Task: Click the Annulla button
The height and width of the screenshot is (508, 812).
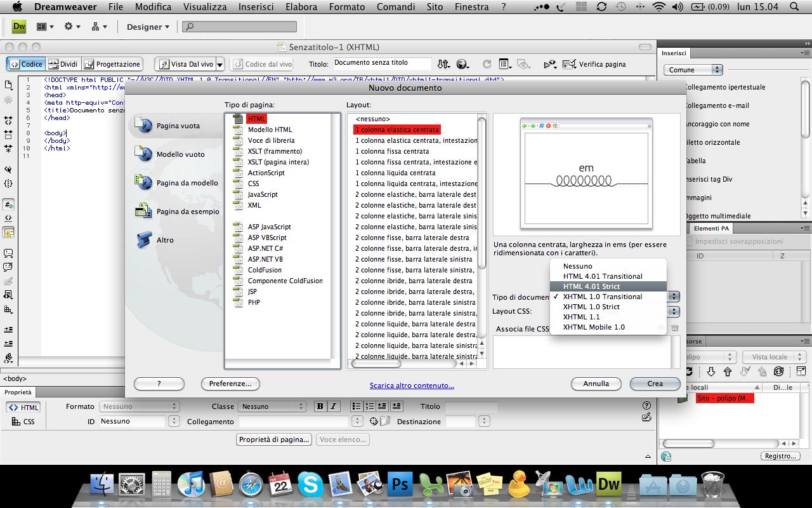Action: click(x=596, y=384)
